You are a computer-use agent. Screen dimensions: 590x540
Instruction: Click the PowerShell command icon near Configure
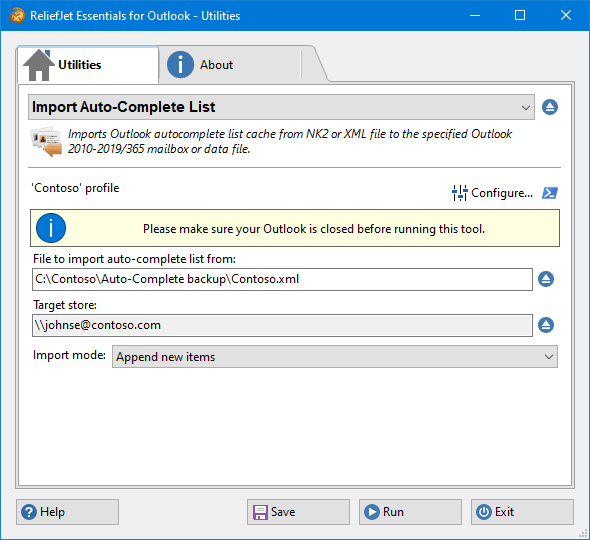pos(550,193)
